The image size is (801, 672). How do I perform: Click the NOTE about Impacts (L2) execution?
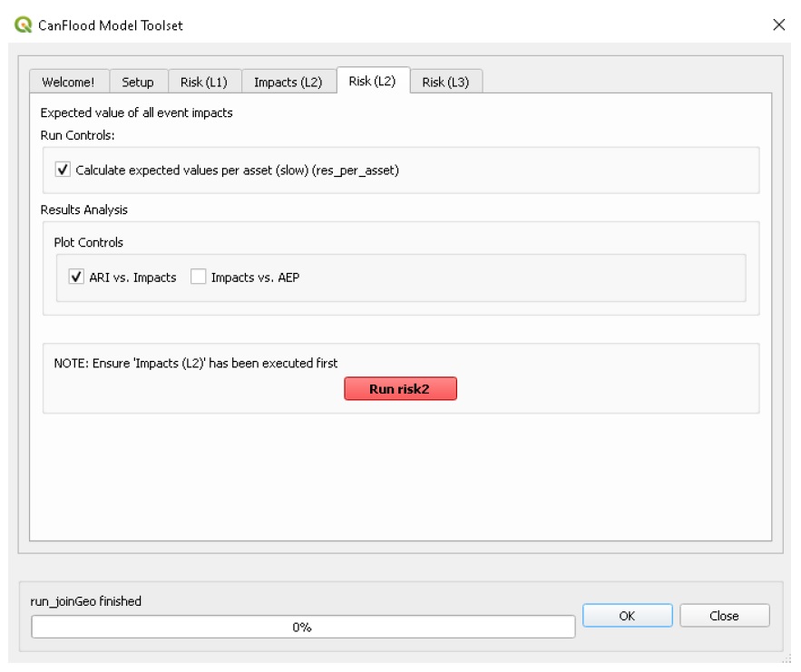click(196, 363)
